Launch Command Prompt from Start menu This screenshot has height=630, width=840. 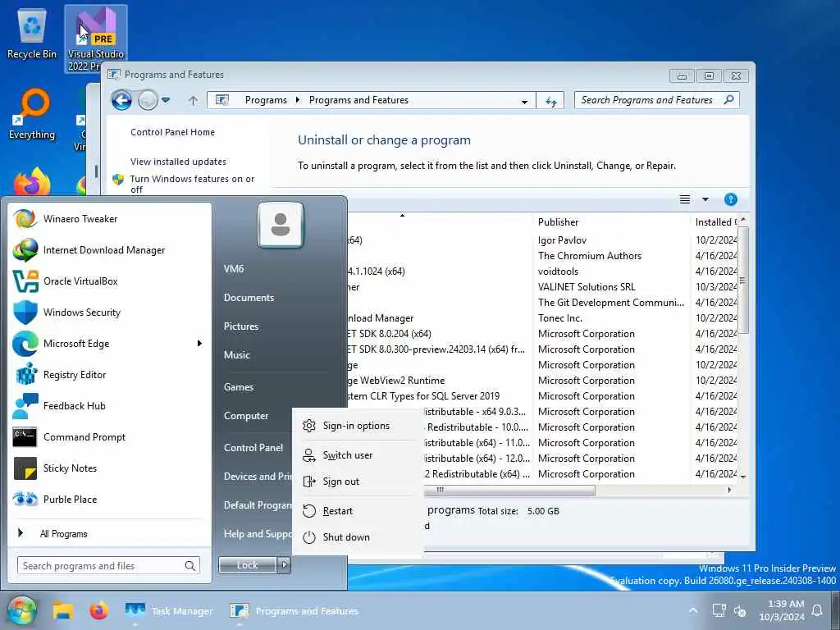point(109,437)
